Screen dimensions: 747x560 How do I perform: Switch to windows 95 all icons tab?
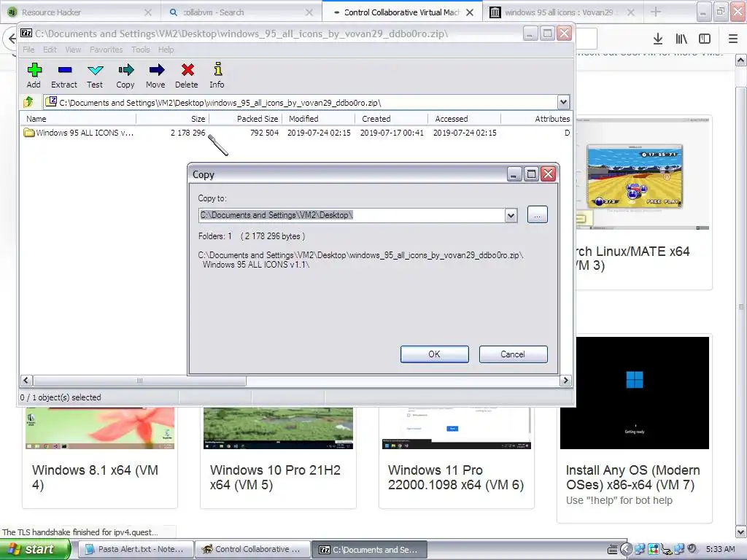pyautogui.click(x=562, y=12)
